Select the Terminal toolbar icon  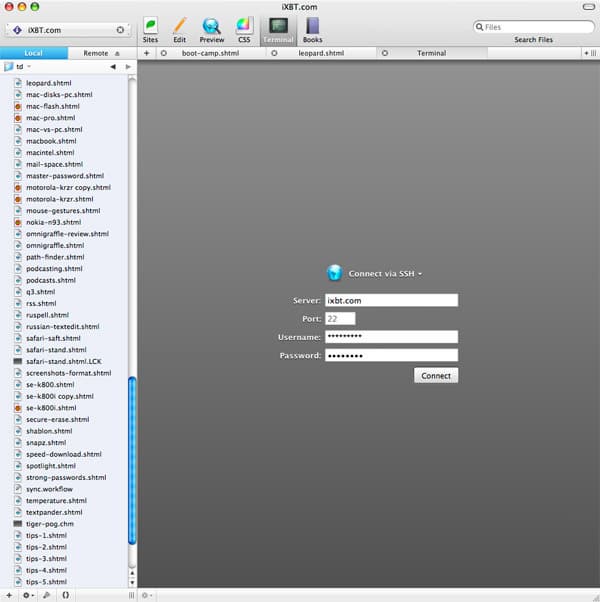278,30
